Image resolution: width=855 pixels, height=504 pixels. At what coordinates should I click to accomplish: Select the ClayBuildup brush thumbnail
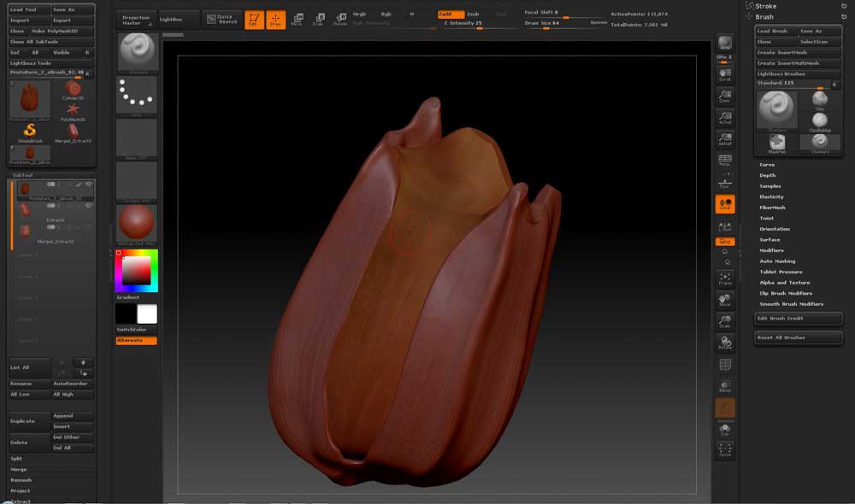[x=820, y=121]
